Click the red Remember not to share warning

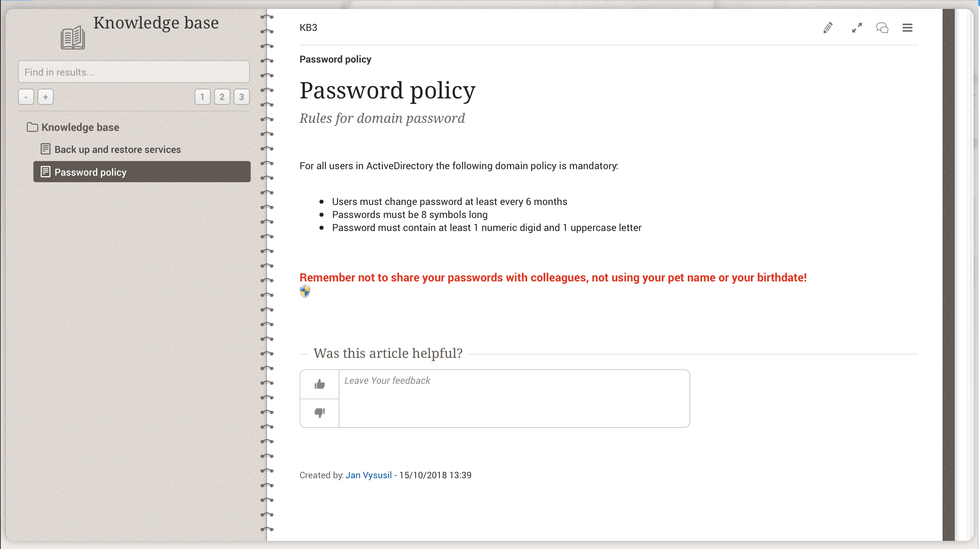(x=553, y=278)
